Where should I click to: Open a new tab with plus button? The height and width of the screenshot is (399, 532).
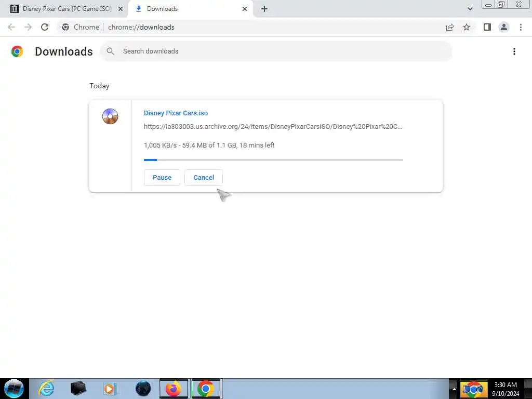[264, 9]
